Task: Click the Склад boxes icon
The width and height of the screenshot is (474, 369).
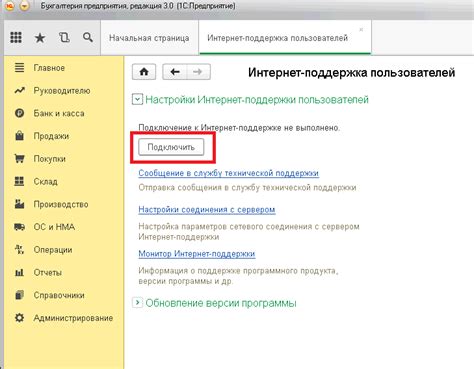Action: pyautogui.click(x=20, y=181)
